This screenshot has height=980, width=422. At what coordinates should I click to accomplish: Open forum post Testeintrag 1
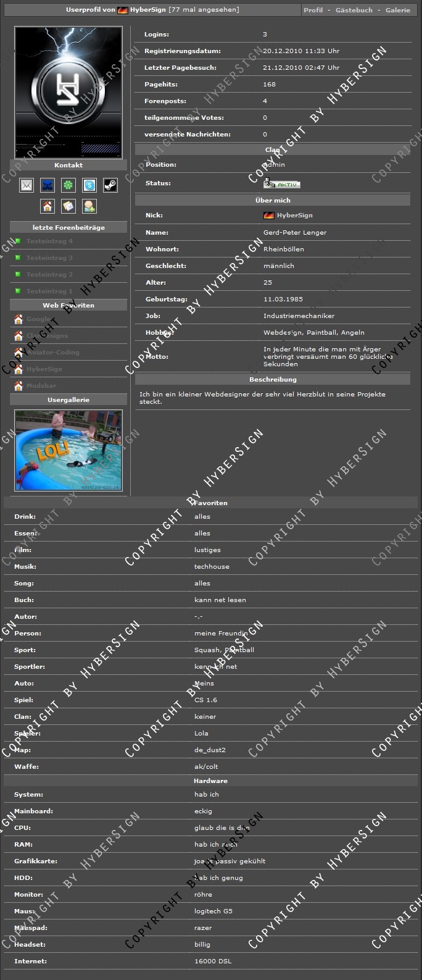pos(49,291)
